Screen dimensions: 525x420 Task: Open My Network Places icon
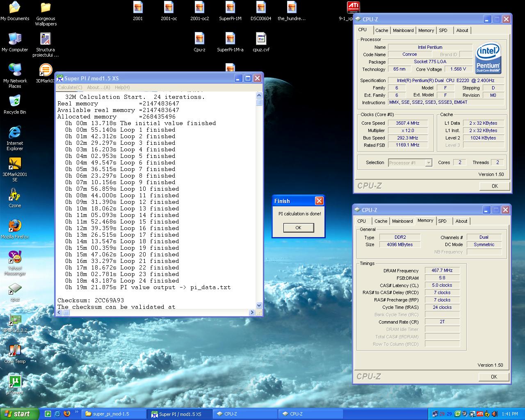pos(15,76)
